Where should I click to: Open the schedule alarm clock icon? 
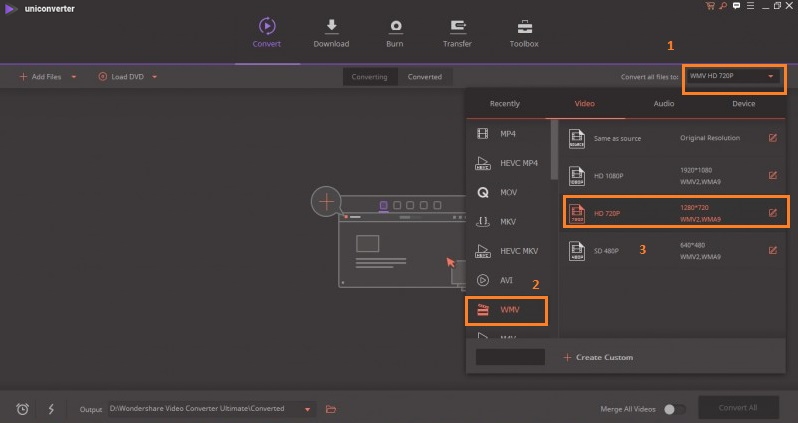[22, 409]
